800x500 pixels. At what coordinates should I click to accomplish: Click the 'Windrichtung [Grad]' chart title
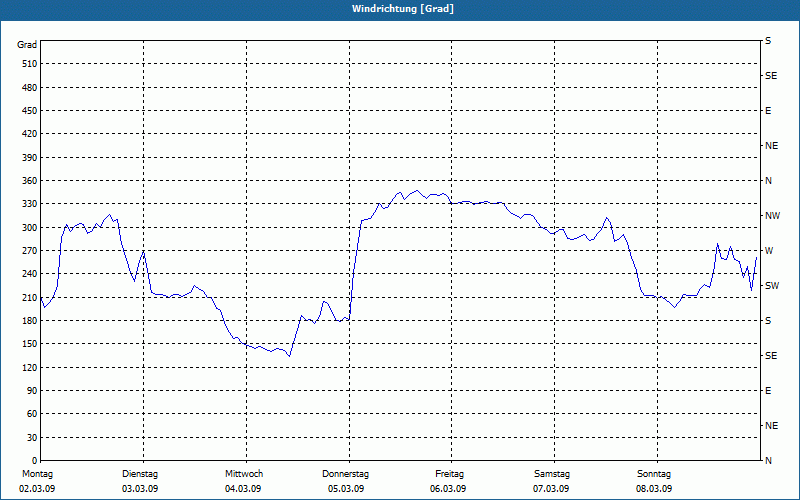tap(403, 9)
